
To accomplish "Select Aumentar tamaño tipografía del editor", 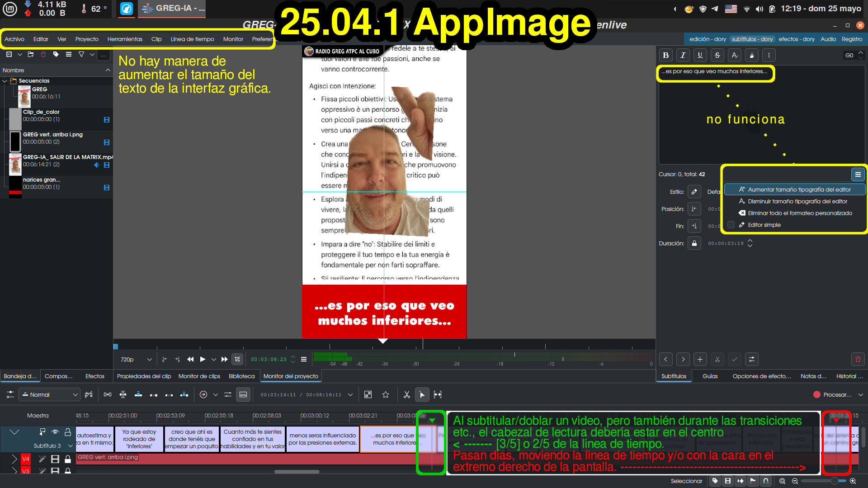I will (x=794, y=189).
